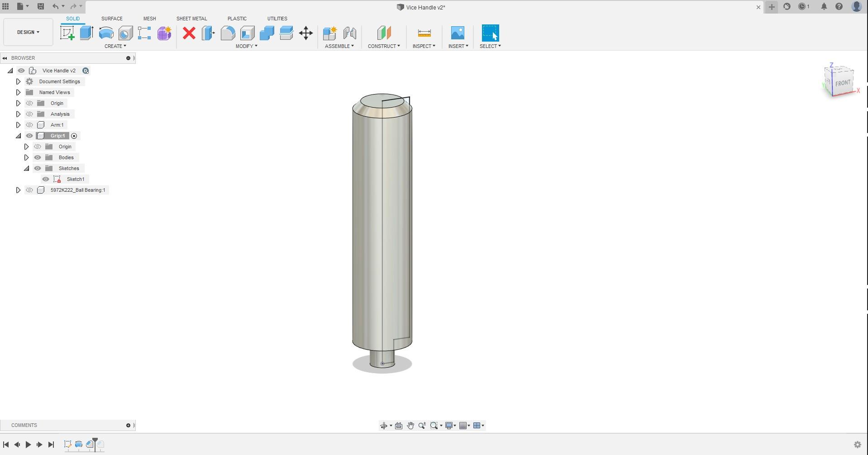868x455 pixels.
Task: Toggle Sketch1 visibility off
Action: pos(46,179)
